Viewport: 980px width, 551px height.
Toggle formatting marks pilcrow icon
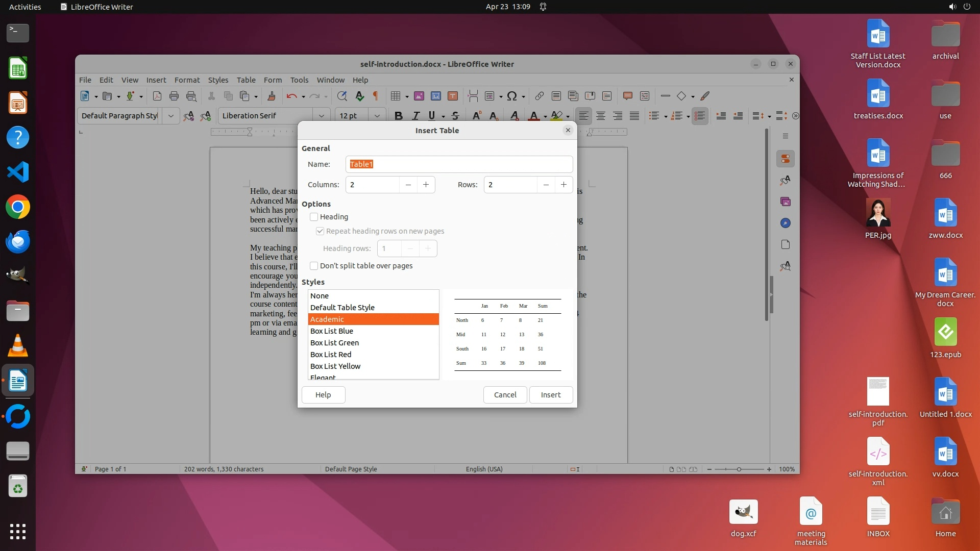pos(376,96)
